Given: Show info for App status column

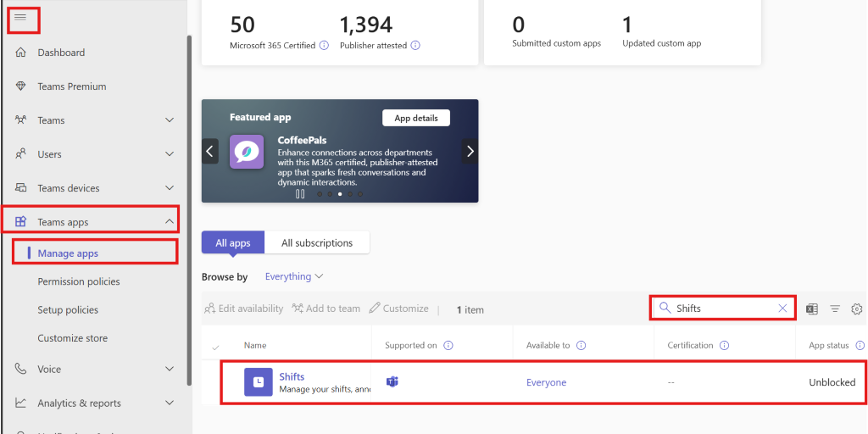Looking at the screenshot, I should [x=860, y=346].
